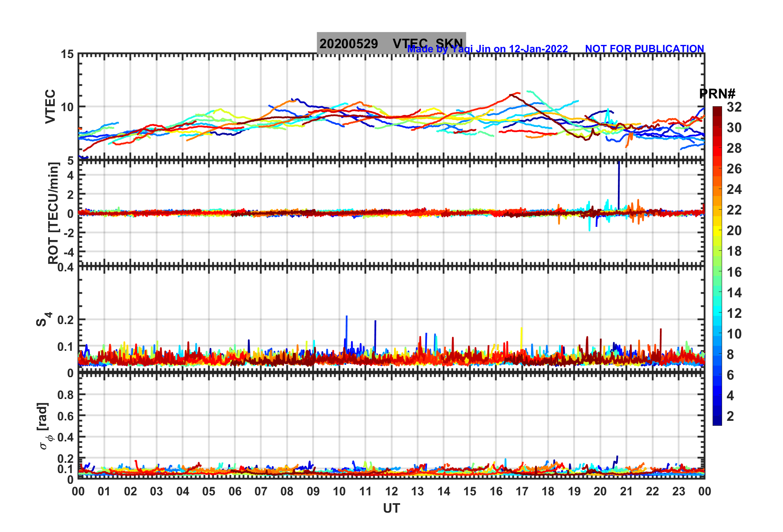Click the "PRN#" colorbar title

(x=717, y=94)
